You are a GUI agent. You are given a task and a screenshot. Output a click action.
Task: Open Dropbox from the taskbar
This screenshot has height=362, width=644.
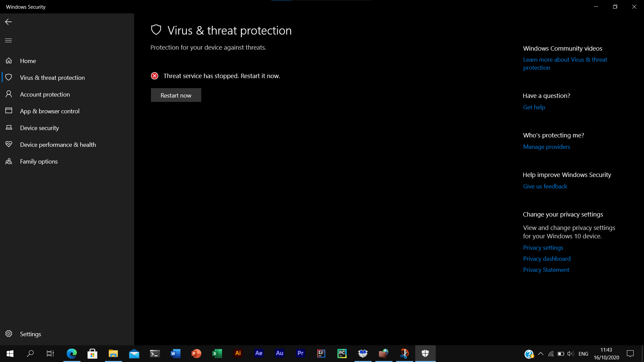(x=363, y=354)
